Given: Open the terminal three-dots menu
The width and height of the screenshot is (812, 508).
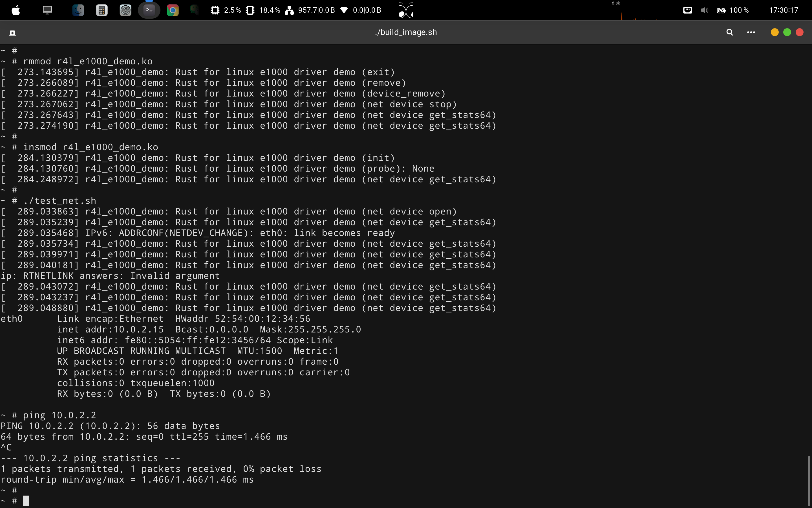Looking at the screenshot, I should [751, 32].
